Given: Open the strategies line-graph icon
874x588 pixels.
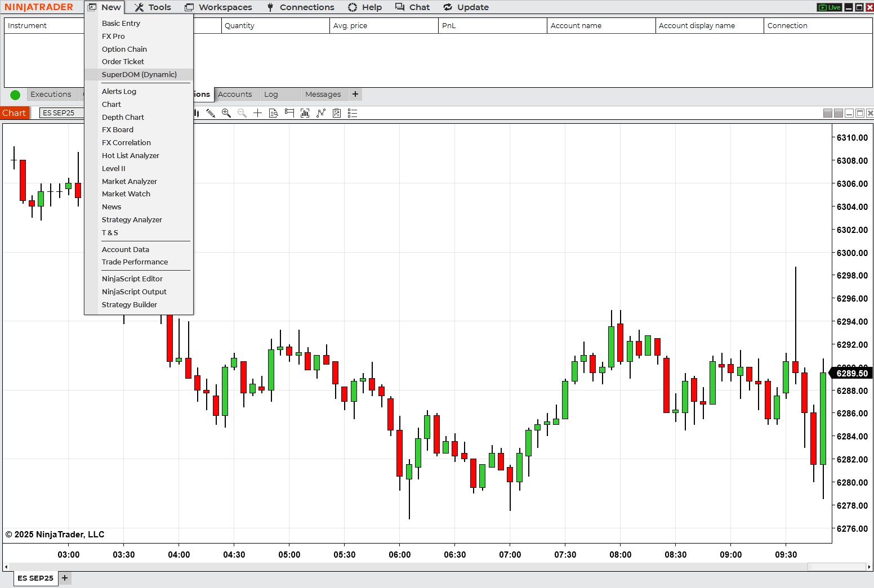Looking at the screenshot, I should point(321,113).
